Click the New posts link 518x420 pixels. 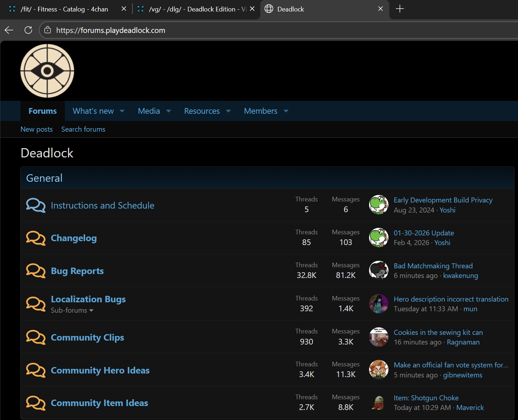coord(37,129)
